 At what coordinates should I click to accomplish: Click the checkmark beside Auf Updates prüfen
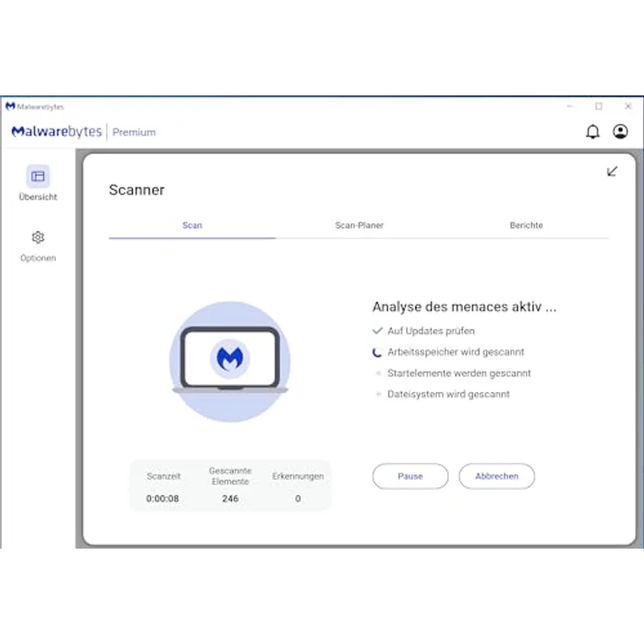pyautogui.click(x=377, y=331)
